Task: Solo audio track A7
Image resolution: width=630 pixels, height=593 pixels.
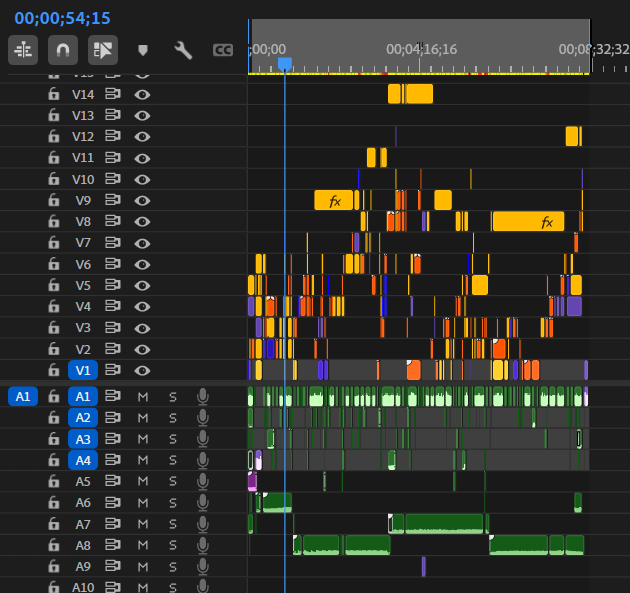Action: (173, 524)
